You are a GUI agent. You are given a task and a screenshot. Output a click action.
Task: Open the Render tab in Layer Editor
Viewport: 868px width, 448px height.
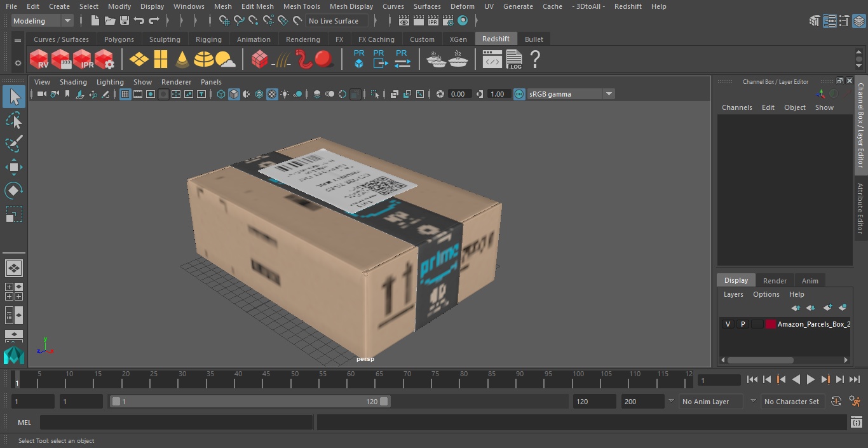point(775,280)
